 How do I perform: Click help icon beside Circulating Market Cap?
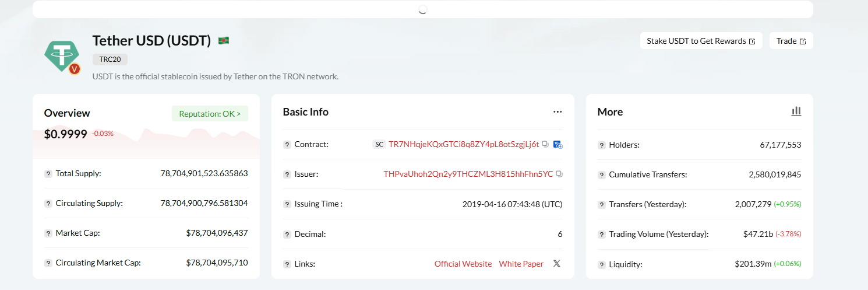[48, 263]
